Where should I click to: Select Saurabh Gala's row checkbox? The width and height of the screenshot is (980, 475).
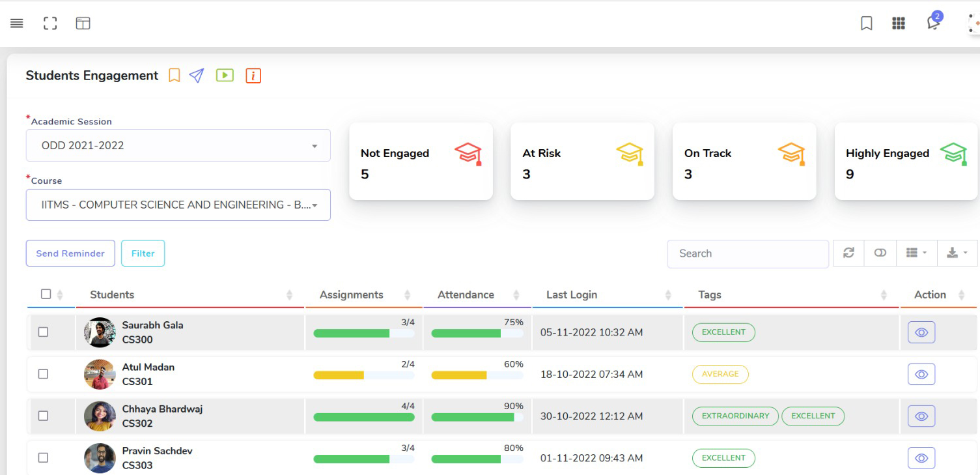click(x=43, y=332)
